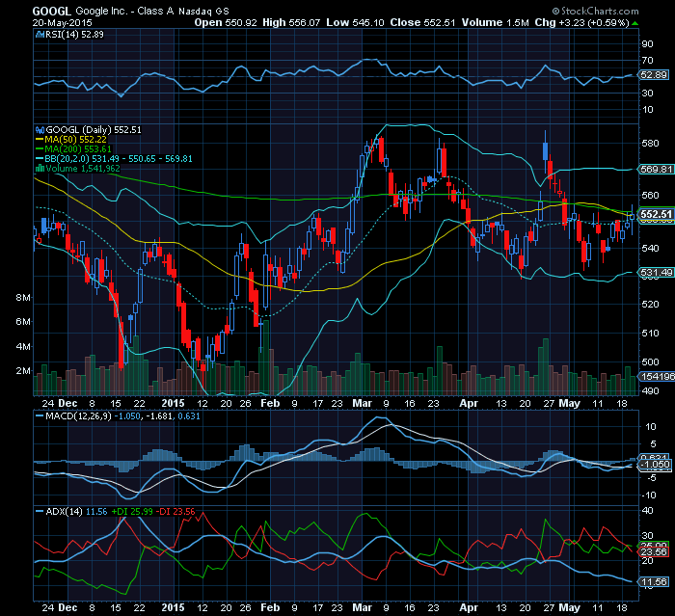The height and width of the screenshot is (616, 675).
Task: Click '2015' on the date axis under the price chart
Action: click(x=173, y=403)
